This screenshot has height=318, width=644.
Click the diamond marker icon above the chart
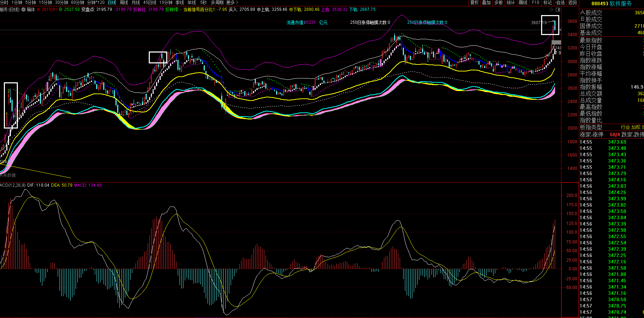pos(552,9)
